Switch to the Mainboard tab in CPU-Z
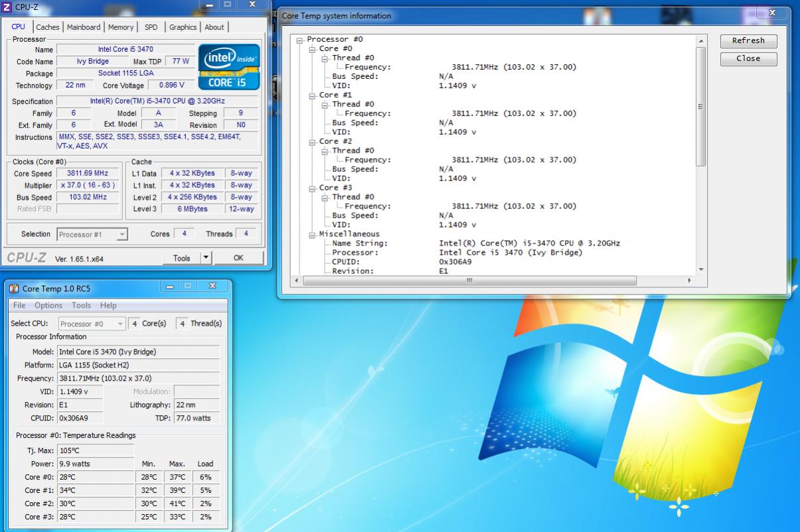 pyautogui.click(x=84, y=27)
